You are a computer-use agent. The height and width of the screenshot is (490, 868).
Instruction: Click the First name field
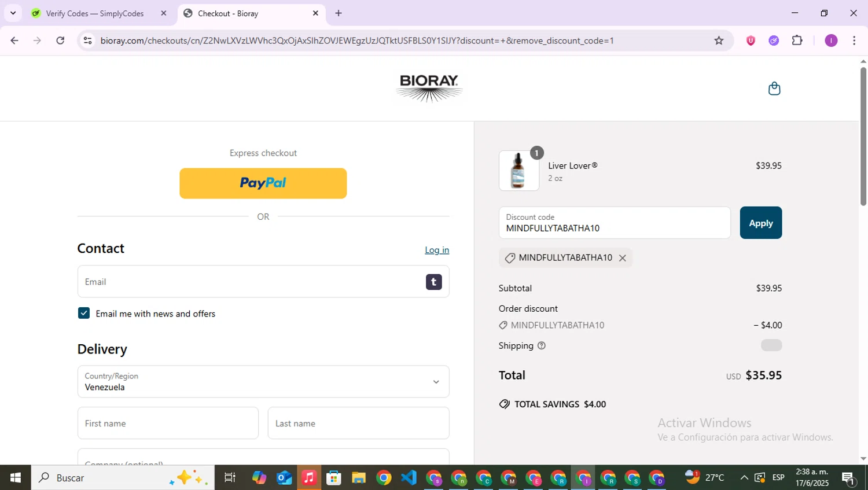coord(168,423)
